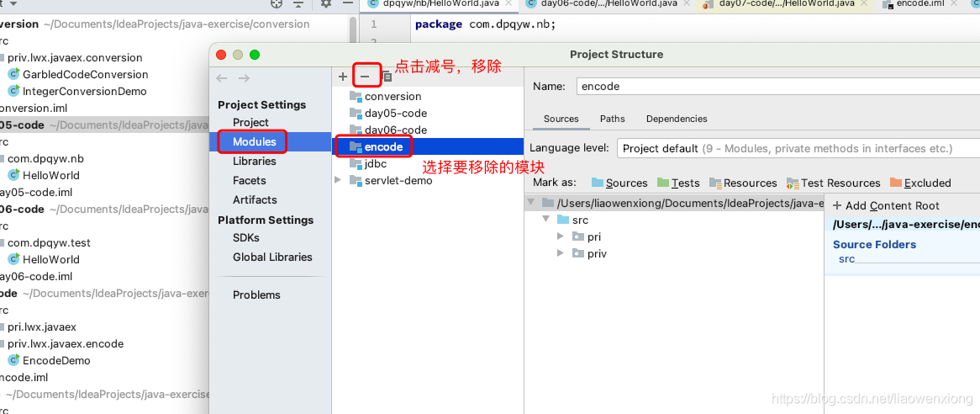Viewport: 980px width, 414px height.
Task: Select the conversion module
Action: (386, 96)
